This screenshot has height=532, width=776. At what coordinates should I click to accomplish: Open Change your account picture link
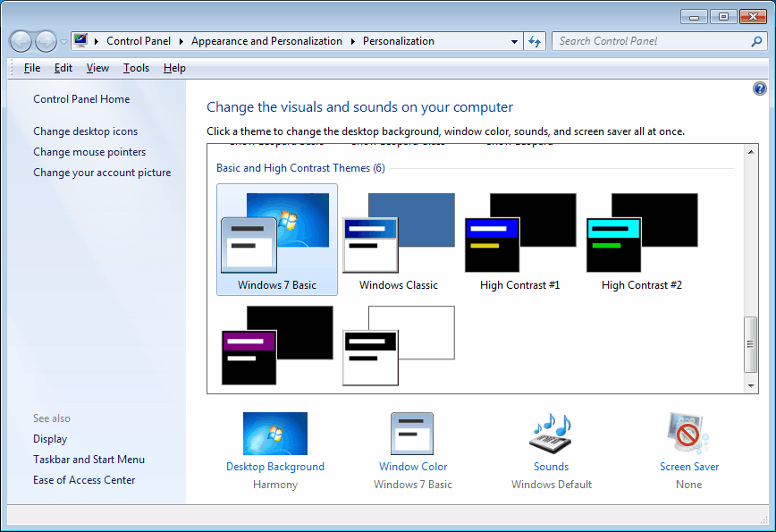(102, 173)
